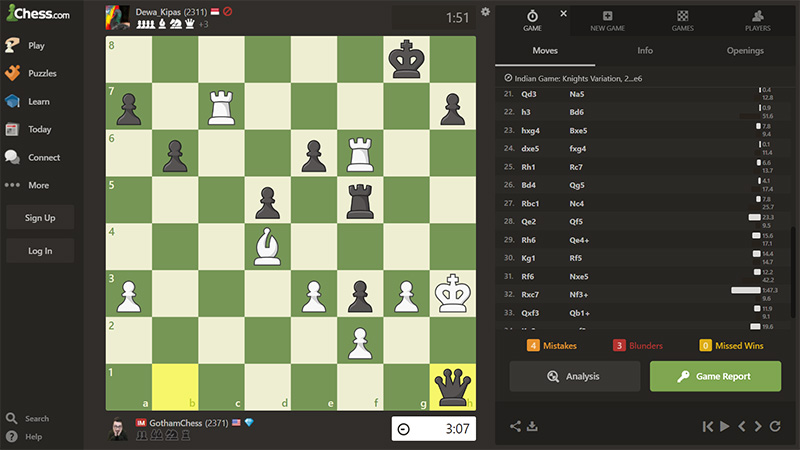Image resolution: width=800 pixels, height=450 pixels.
Task: Switch to the Info subtab
Action: click(x=645, y=51)
